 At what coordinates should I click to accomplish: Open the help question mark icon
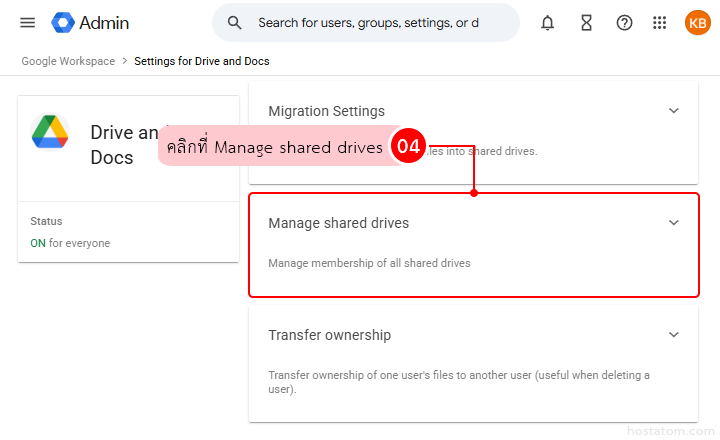coord(624,23)
